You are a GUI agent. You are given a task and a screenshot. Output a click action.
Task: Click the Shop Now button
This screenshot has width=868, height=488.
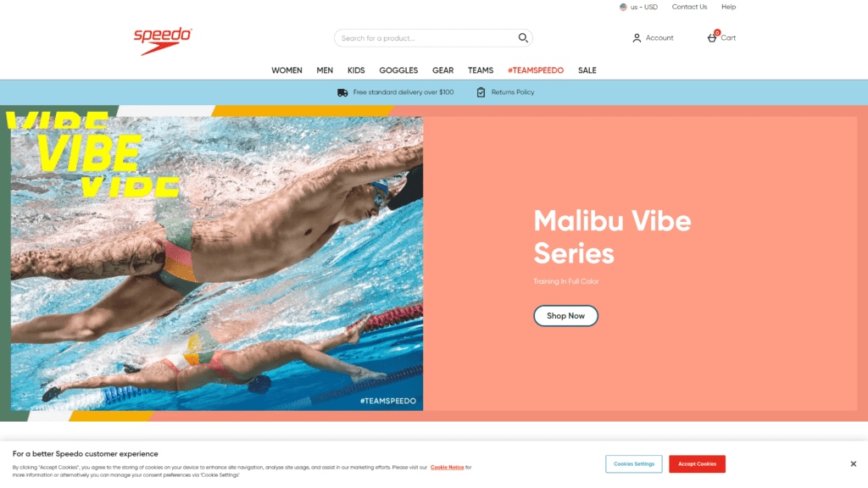565,316
